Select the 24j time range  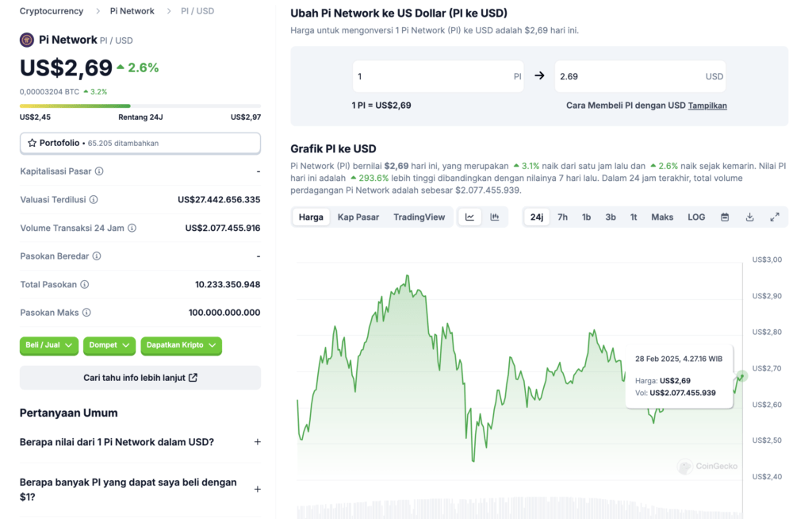coord(537,217)
